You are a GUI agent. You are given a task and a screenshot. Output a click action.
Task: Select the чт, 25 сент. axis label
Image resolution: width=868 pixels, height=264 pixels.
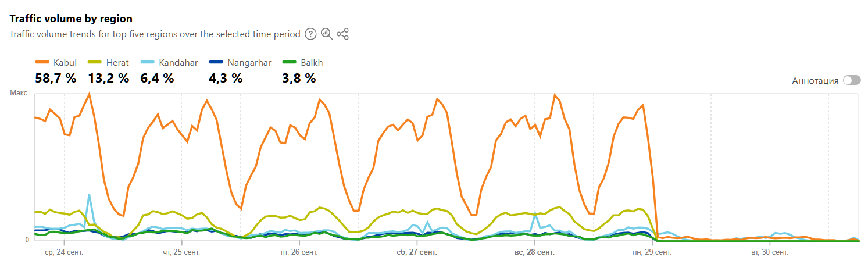[x=181, y=252]
